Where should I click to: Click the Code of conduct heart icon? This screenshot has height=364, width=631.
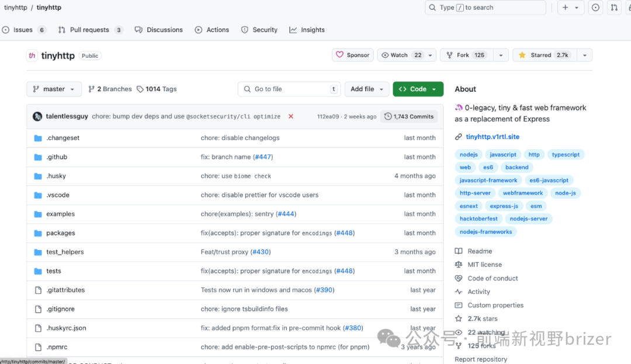pos(459,278)
